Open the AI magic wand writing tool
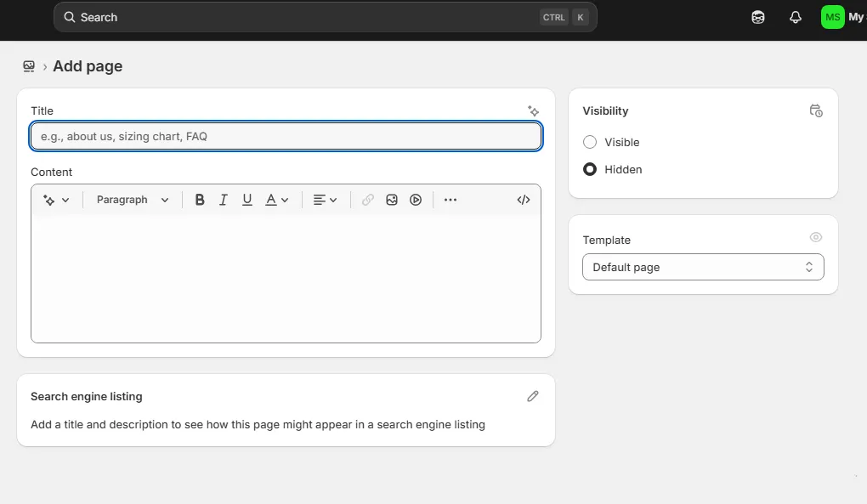 533,110
